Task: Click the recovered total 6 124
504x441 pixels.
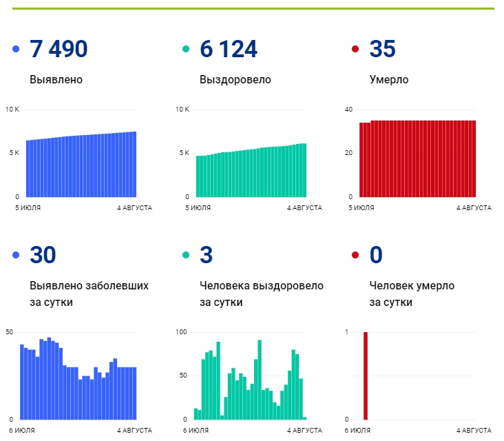Action: click(x=228, y=49)
